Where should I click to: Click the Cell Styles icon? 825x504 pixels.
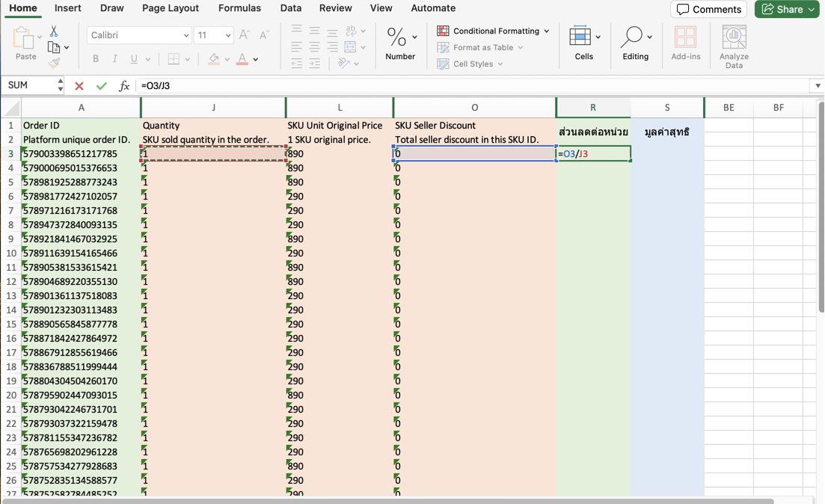coord(443,64)
